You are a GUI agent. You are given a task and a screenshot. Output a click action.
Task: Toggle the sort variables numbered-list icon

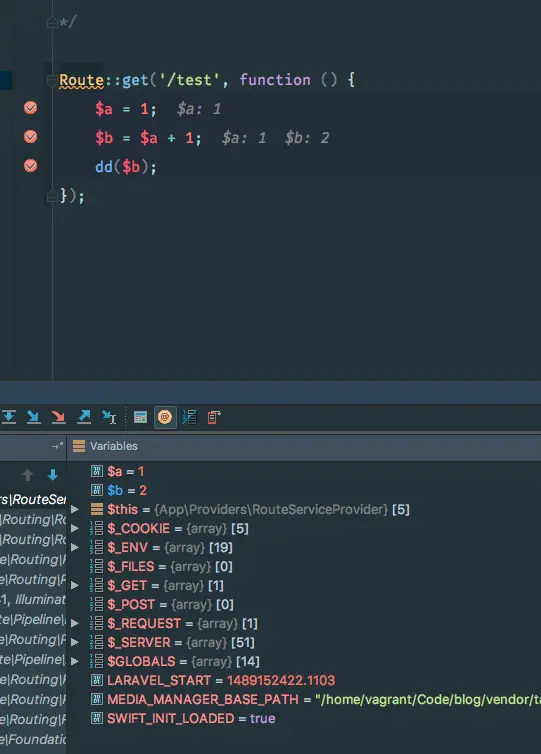[x=189, y=417]
